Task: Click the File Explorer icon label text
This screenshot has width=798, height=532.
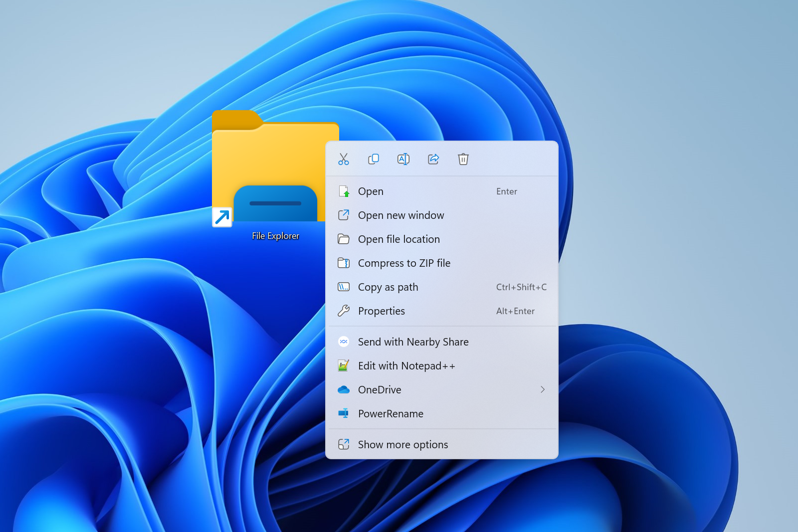Action: tap(275, 236)
